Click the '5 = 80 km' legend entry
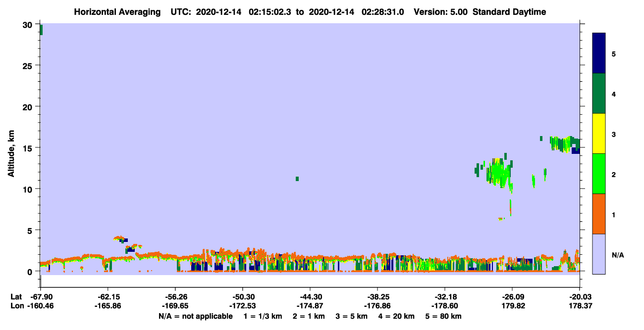The height and width of the screenshot is (330, 644). (444, 316)
